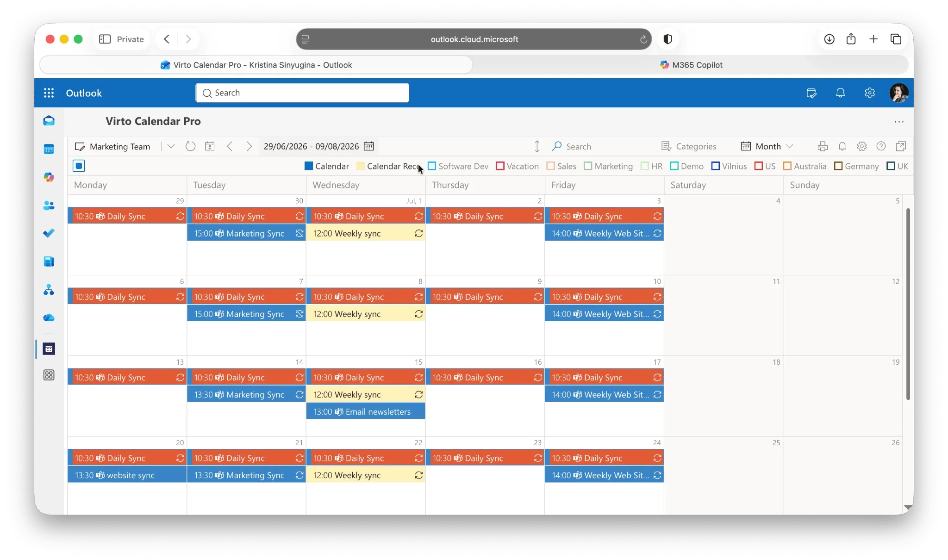Click Safari address bar
Screen dimensions: 948x560
tap(474, 39)
